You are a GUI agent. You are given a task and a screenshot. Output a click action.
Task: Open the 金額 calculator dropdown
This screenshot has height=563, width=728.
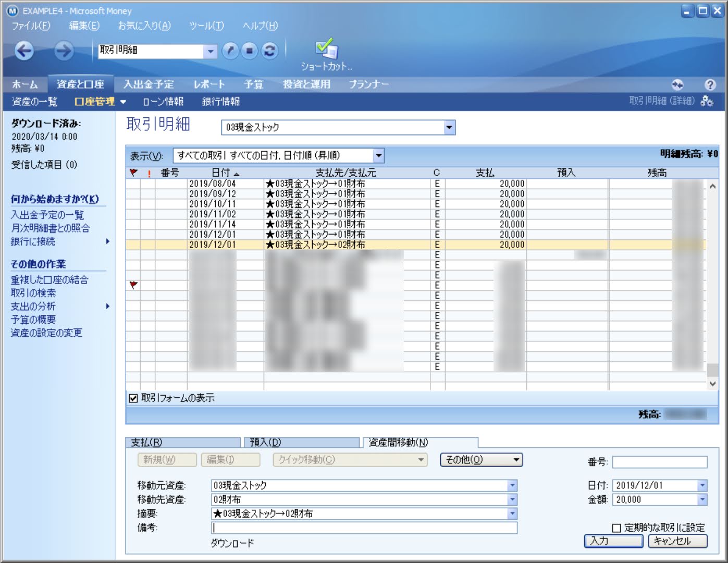(x=702, y=499)
